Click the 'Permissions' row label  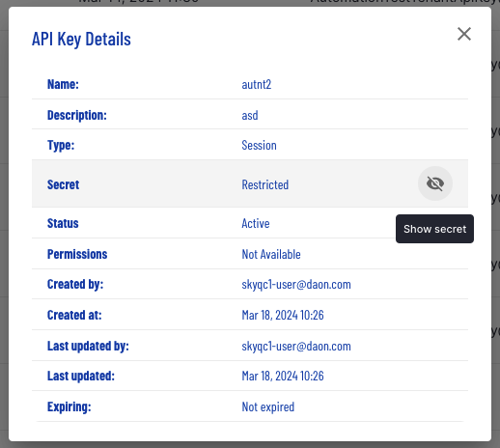coord(77,254)
